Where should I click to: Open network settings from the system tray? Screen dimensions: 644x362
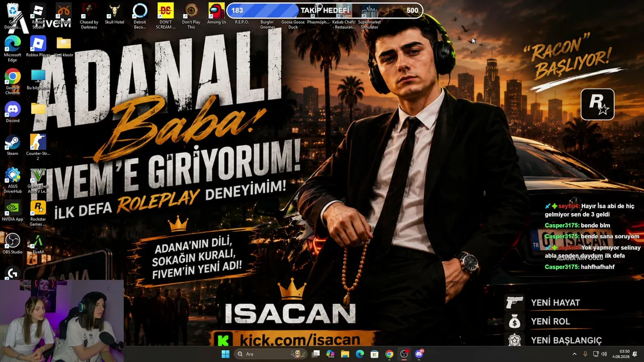coord(596,354)
